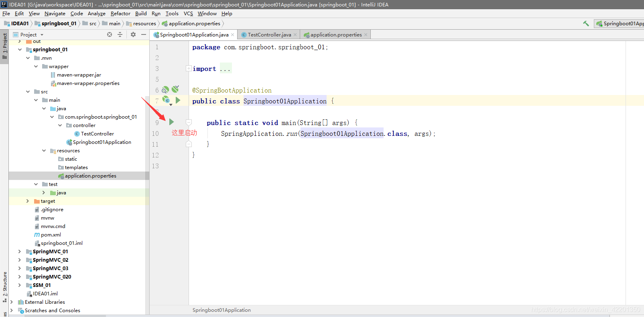Click Springboot01Application breadcrumb at editor bottom

221,310
